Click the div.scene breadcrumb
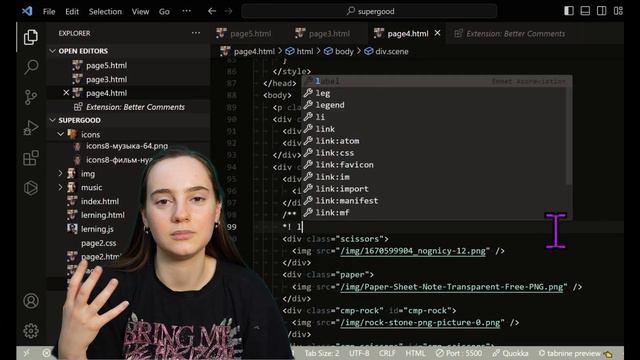640x360 pixels. [x=386, y=51]
